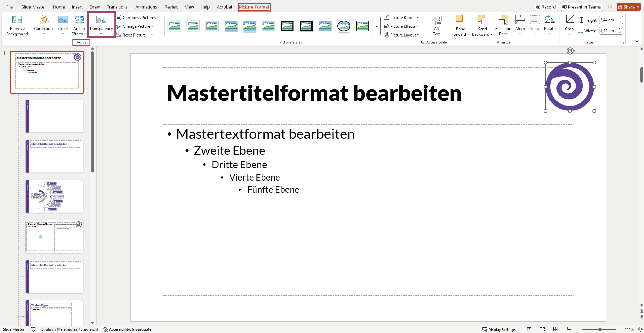
Task: Decrease Width with the down stepper
Action: click(620, 33)
